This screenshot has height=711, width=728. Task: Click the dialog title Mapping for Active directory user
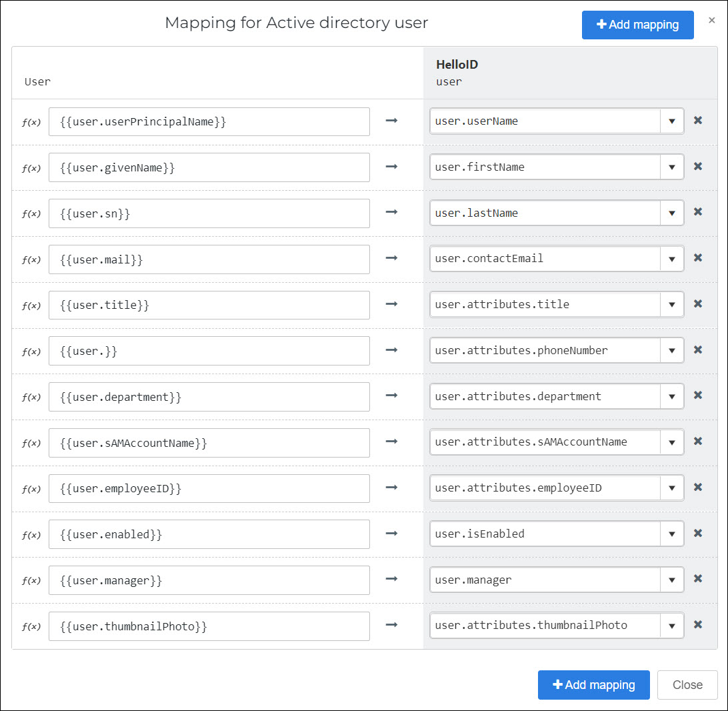(296, 23)
